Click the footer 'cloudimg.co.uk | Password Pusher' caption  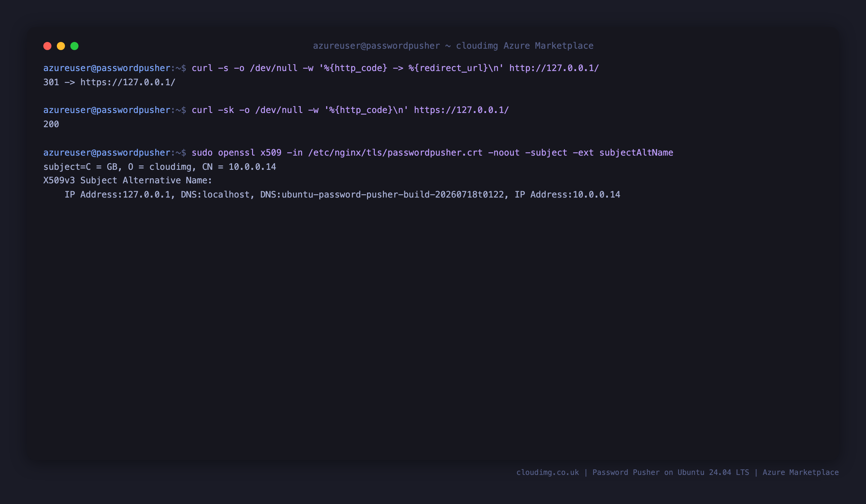click(x=677, y=473)
